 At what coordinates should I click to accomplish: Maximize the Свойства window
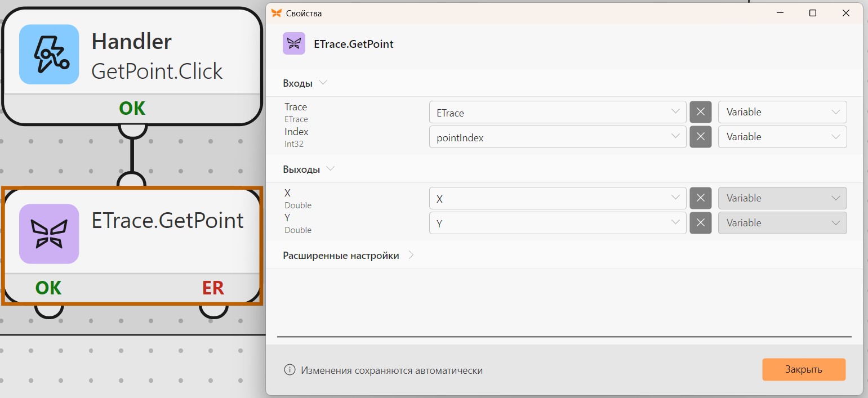point(813,13)
